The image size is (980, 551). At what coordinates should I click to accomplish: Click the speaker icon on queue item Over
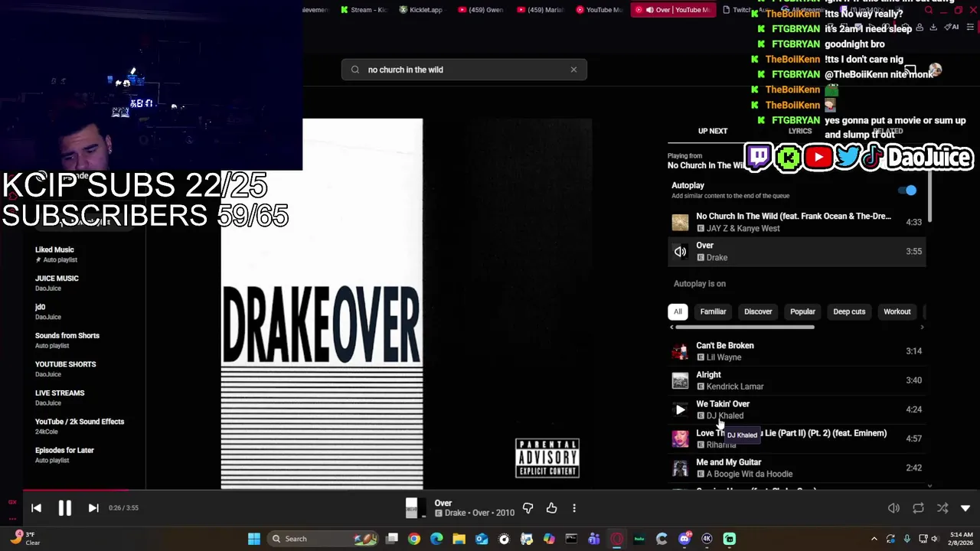(680, 251)
